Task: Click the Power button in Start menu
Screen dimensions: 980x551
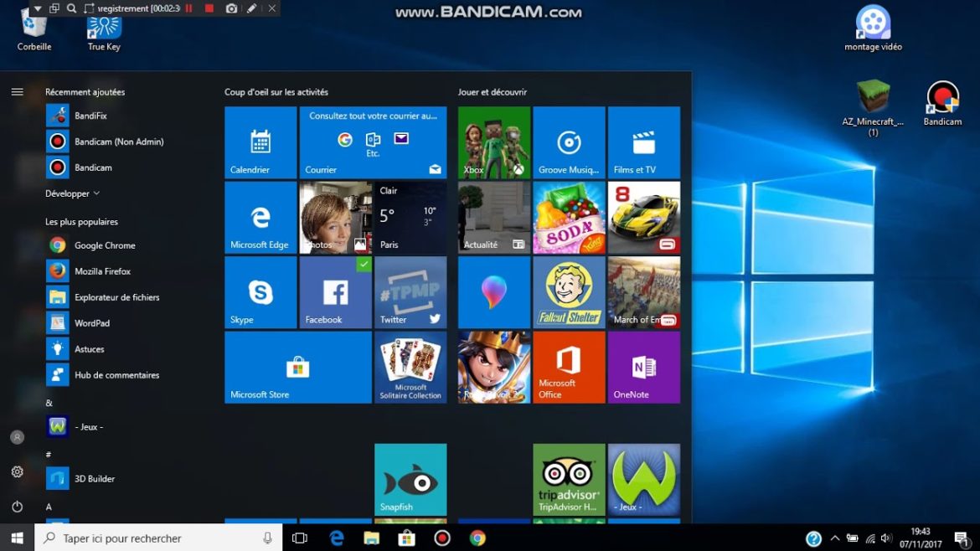Action: (17, 507)
